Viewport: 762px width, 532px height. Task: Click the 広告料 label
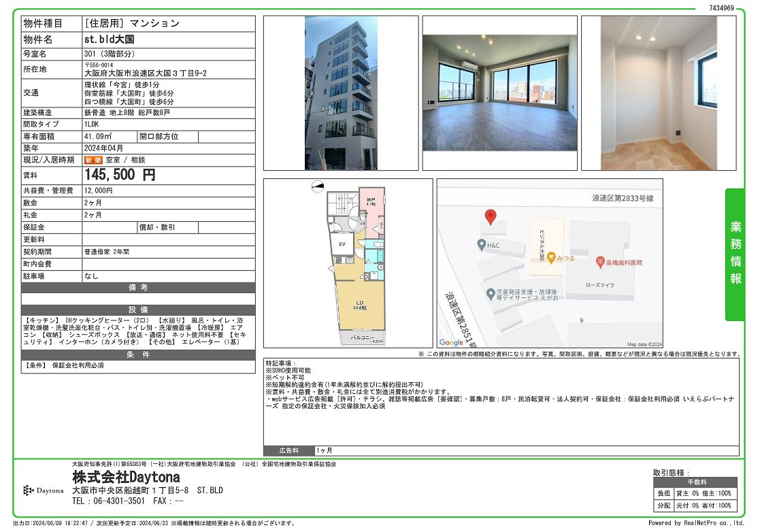pyautogui.click(x=289, y=451)
